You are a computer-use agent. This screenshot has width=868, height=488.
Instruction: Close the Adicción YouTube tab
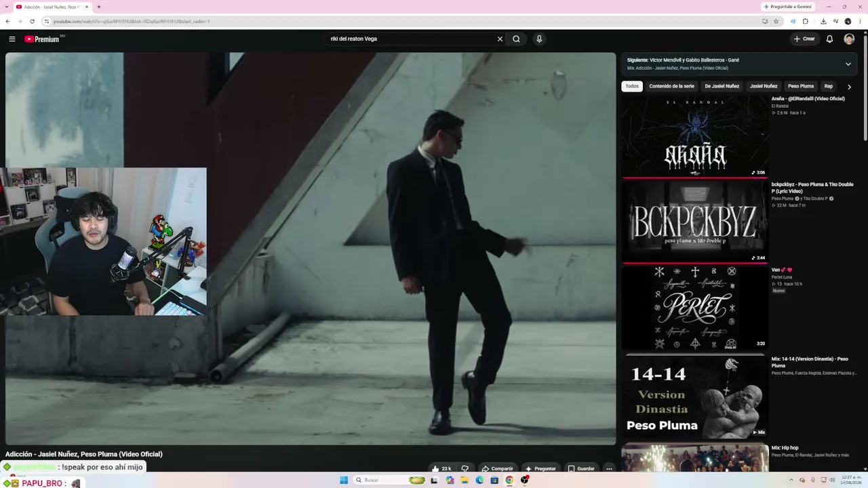87,7
